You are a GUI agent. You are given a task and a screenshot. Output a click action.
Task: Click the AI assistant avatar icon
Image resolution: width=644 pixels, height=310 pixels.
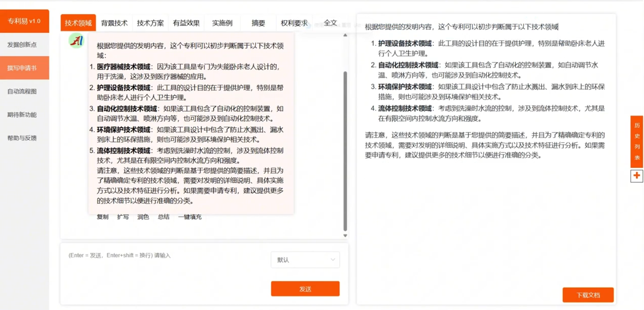click(x=76, y=41)
